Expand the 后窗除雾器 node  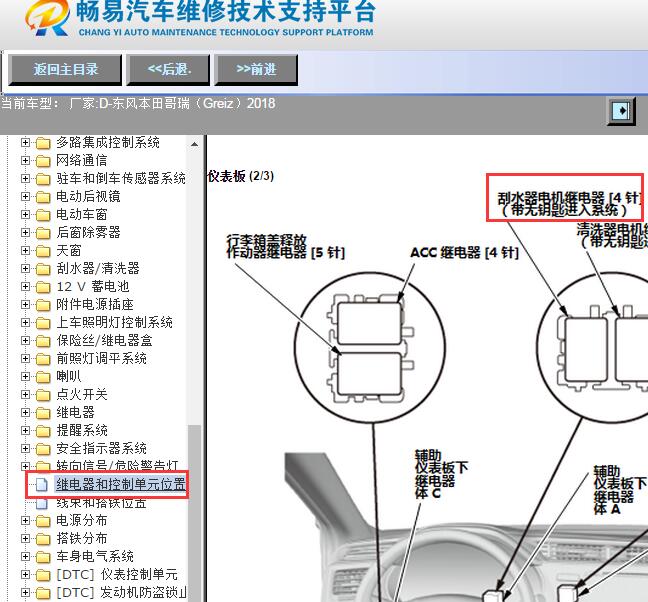[x=25, y=233]
